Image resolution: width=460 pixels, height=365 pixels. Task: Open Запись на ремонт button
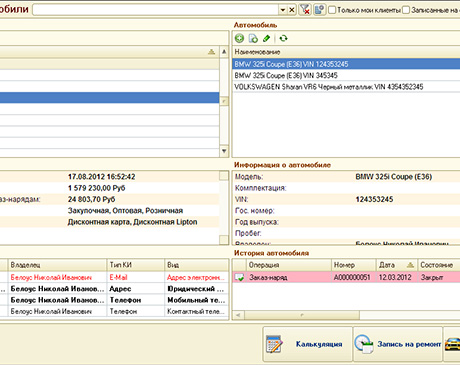tap(398, 344)
